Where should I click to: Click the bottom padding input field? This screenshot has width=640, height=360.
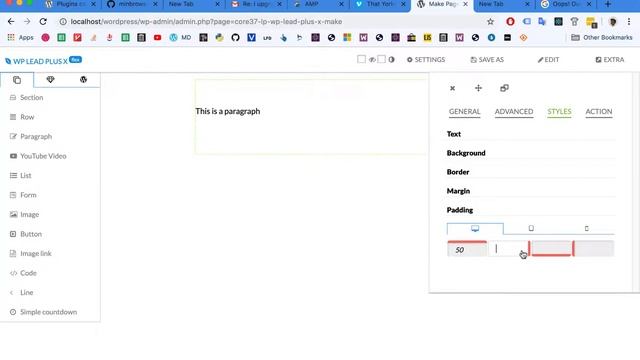tap(552, 249)
